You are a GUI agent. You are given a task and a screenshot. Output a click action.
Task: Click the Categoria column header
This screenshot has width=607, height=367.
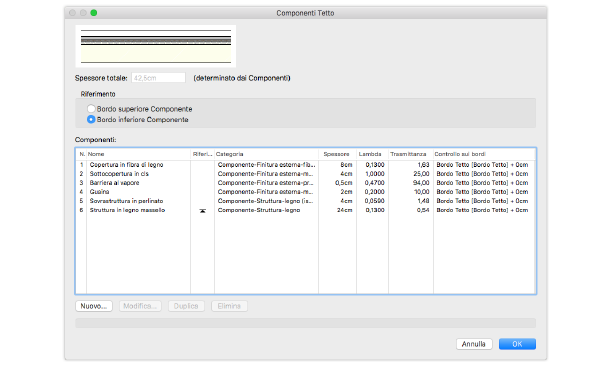tap(266, 154)
